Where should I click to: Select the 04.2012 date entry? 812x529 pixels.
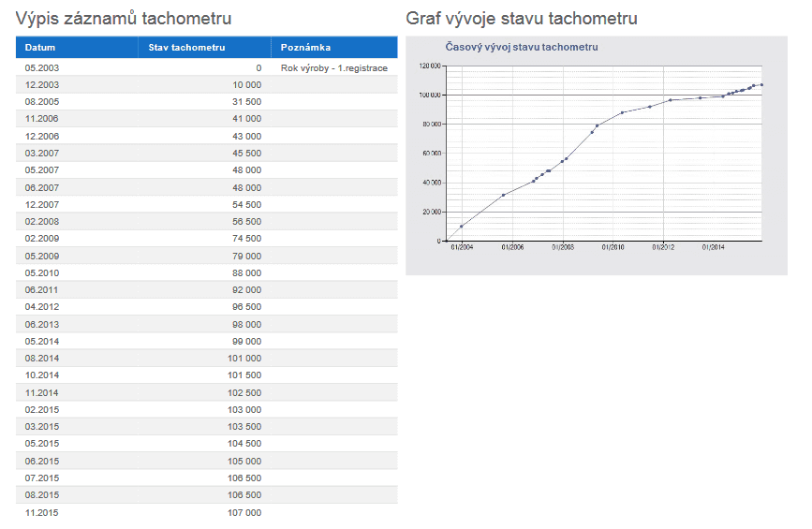pos(42,307)
